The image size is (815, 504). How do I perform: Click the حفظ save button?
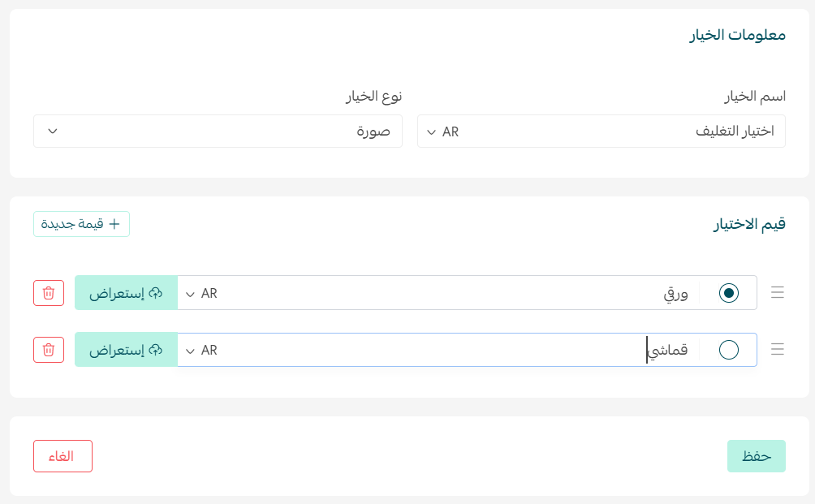756,456
